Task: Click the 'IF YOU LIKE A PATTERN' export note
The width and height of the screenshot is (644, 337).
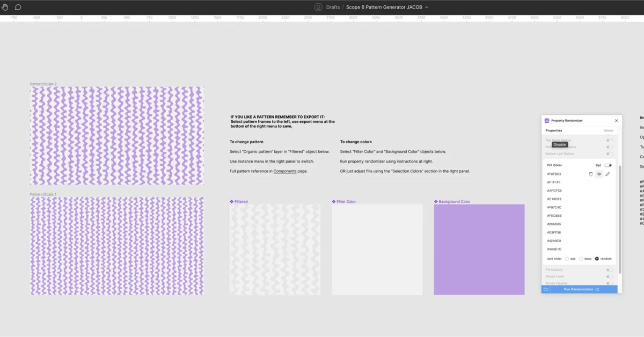Action: point(283,121)
